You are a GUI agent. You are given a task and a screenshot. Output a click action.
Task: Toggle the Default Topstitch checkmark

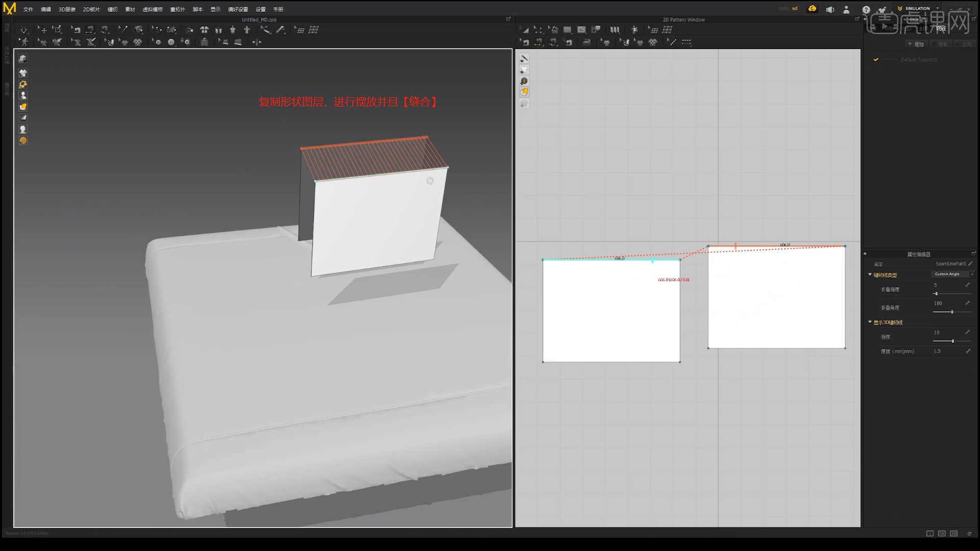click(876, 60)
